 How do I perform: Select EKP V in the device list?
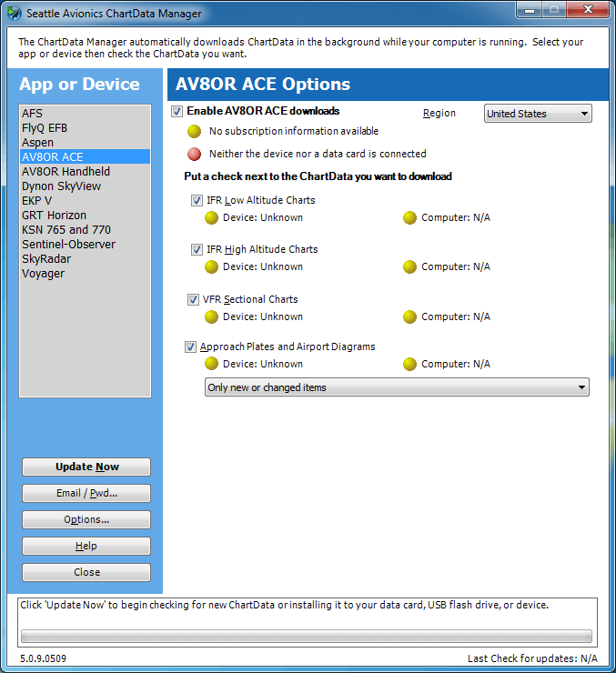pos(85,200)
